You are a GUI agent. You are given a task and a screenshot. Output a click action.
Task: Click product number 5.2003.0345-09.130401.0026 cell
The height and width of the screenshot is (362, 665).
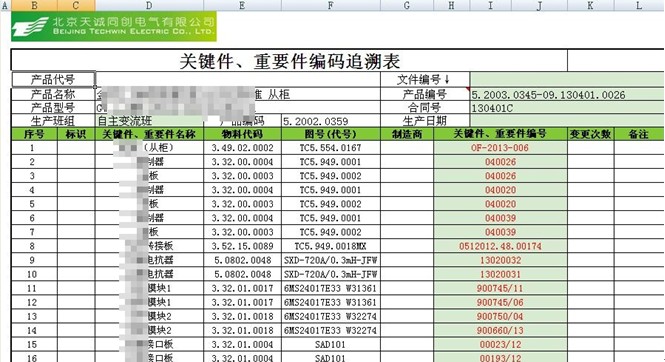(x=567, y=94)
